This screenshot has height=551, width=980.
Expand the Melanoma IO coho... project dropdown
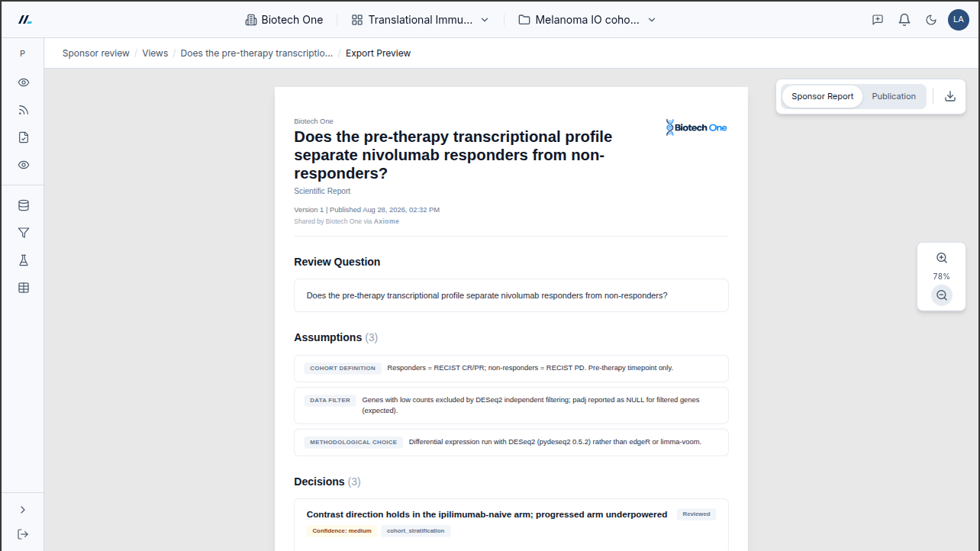pyautogui.click(x=587, y=20)
